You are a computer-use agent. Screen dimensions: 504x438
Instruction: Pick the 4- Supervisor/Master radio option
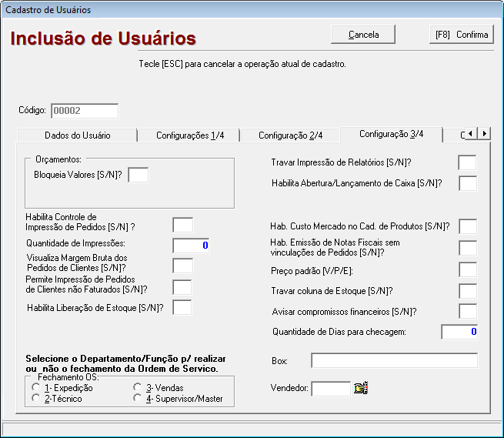click(138, 399)
